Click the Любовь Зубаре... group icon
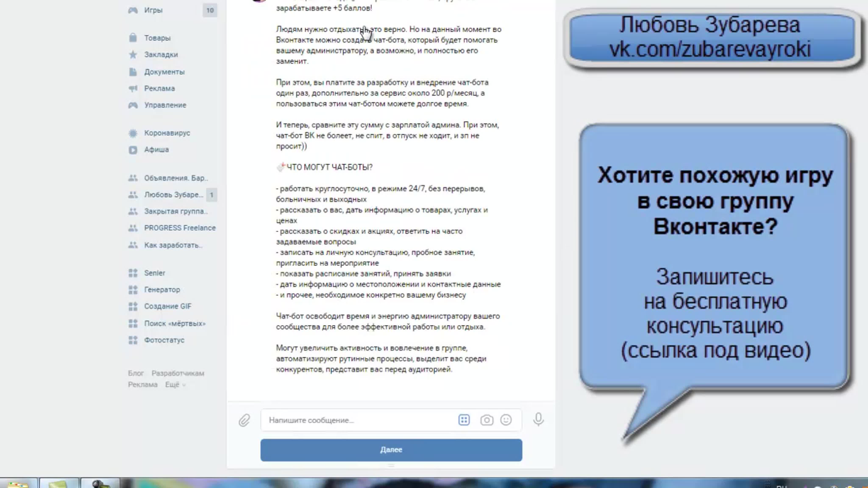The image size is (868, 488). (133, 195)
